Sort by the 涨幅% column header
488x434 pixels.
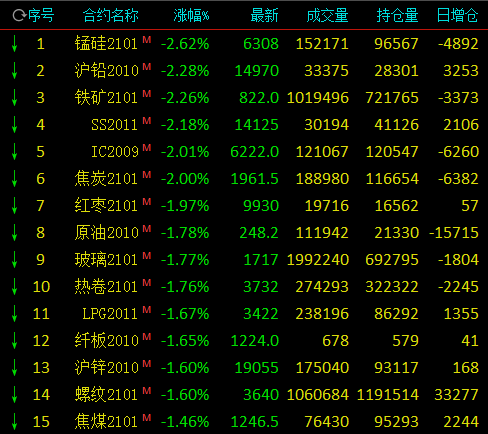[191, 15]
